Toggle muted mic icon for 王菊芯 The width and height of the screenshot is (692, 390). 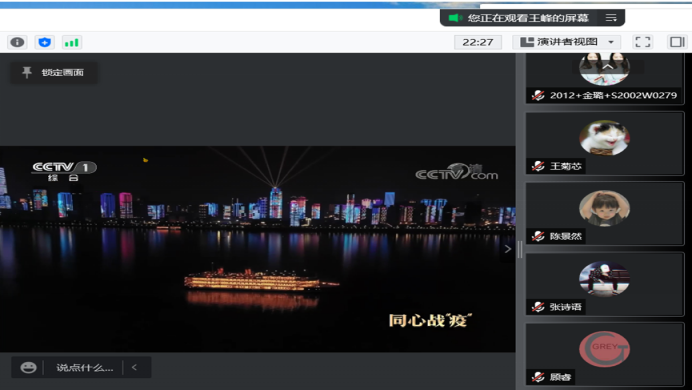tap(538, 166)
